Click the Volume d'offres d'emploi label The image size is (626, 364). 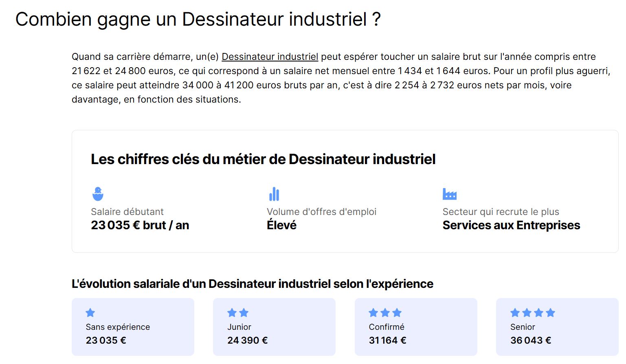click(321, 212)
